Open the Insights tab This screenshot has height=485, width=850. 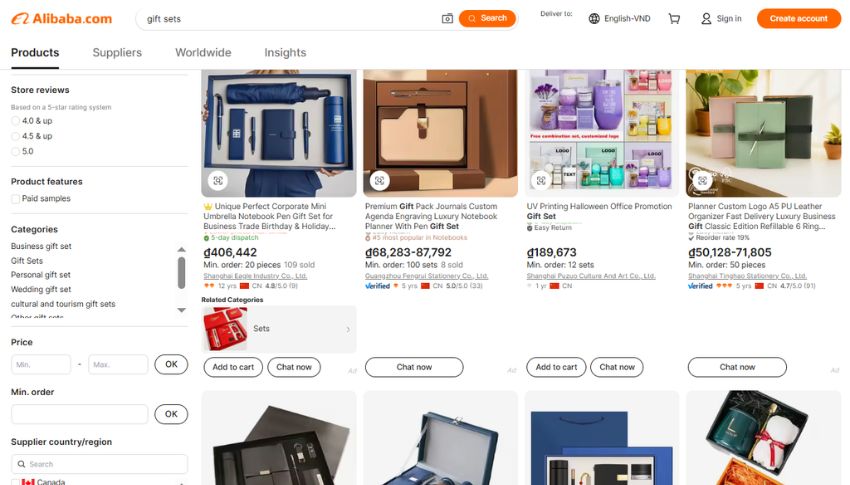point(285,53)
